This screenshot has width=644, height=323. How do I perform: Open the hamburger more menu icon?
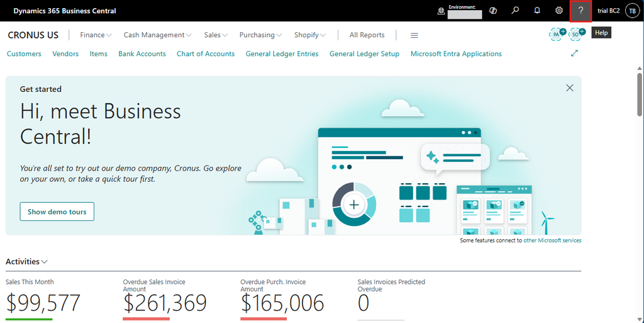(x=414, y=35)
